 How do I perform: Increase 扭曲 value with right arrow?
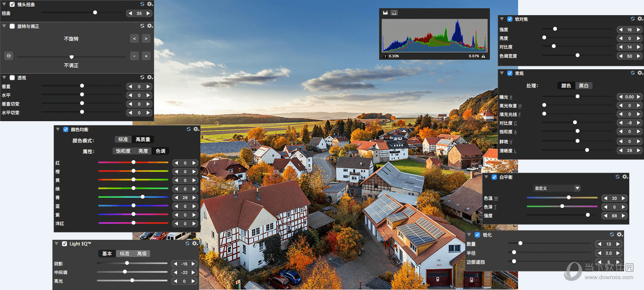pyautogui.click(x=148, y=13)
